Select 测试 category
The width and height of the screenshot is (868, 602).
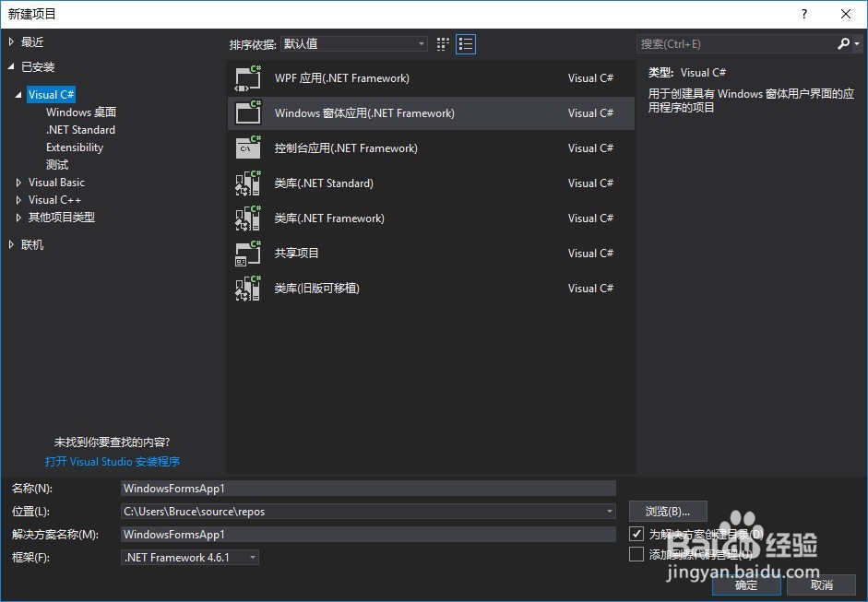tap(57, 165)
